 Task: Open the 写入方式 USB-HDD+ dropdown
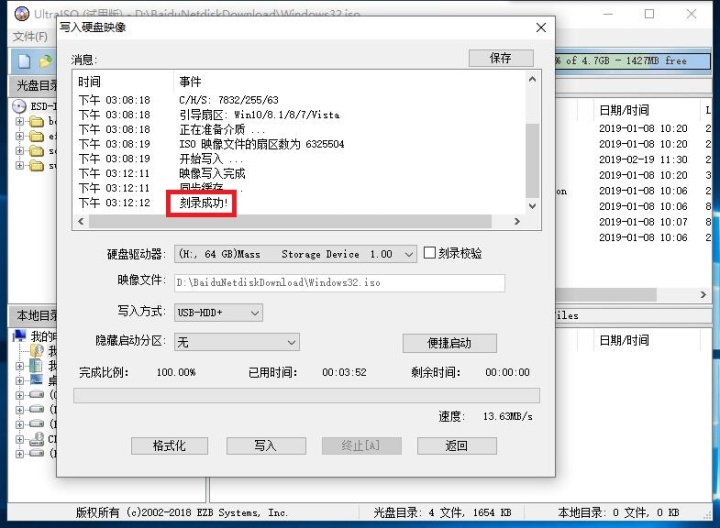(x=218, y=313)
